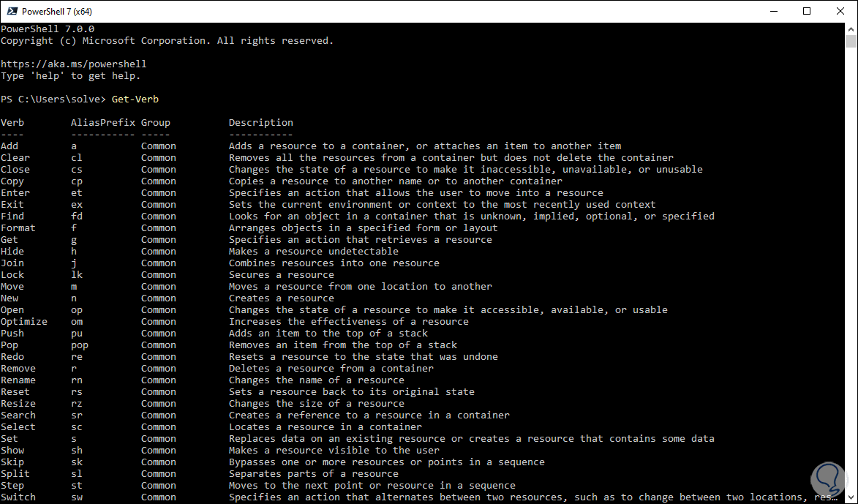This screenshot has height=504, width=858.
Task: Click the 'Remove' verb entry
Action: tap(18, 368)
